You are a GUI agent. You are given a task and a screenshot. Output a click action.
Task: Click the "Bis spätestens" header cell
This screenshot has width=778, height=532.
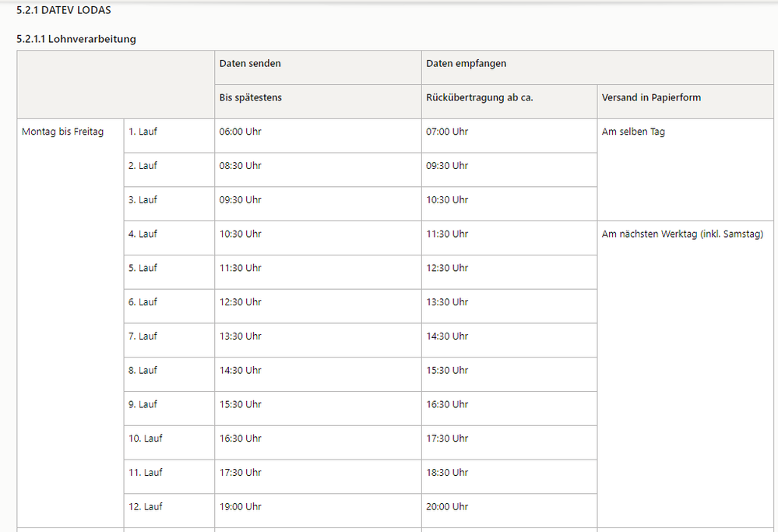point(250,97)
